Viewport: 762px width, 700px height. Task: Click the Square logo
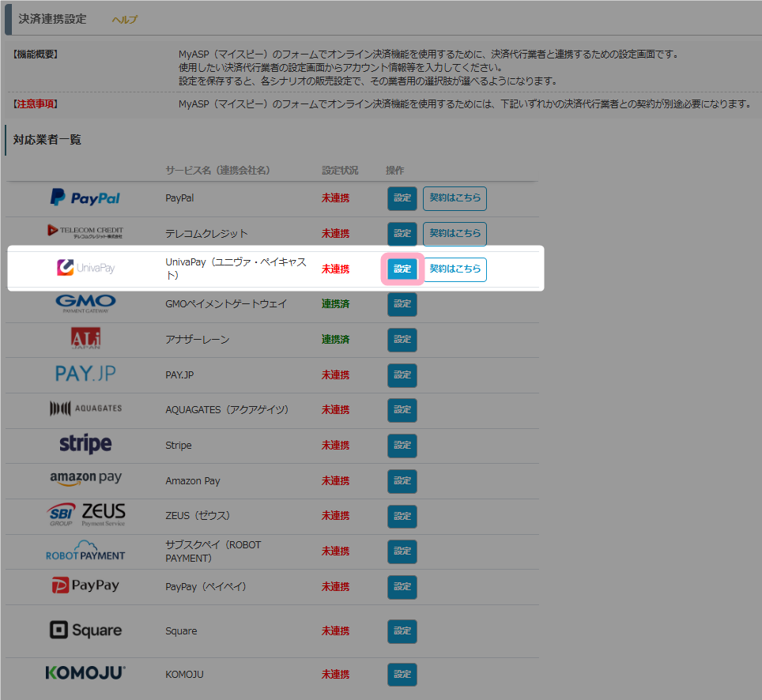(x=85, y=630)
